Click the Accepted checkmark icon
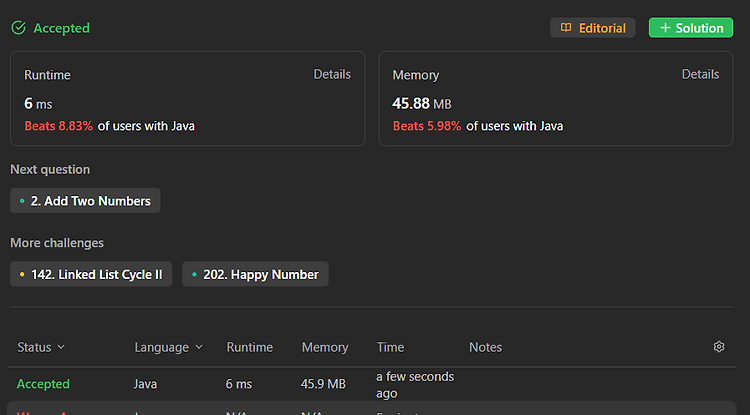Viewport: 750px width, 415px height. pyautogui.click(x=18, y=28)
